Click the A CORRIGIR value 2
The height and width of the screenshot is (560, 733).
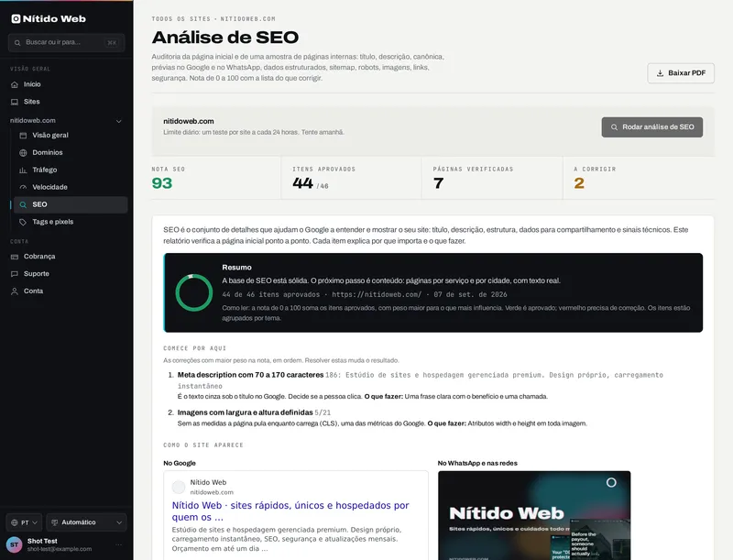(x=579, y=183)
